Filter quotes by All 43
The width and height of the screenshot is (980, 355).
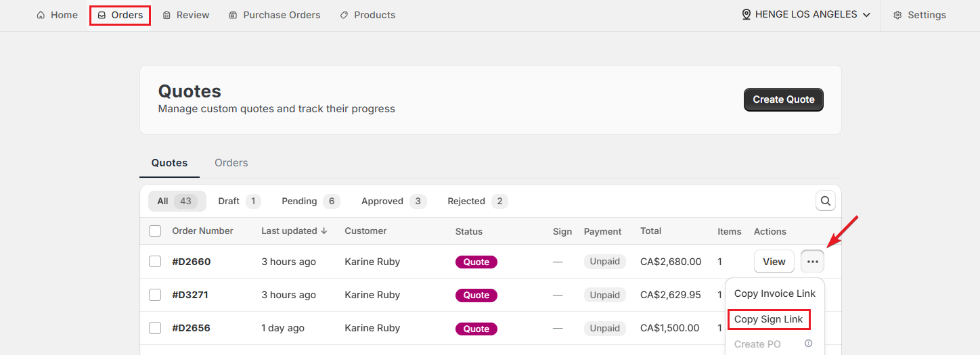(x=177, y=202)
